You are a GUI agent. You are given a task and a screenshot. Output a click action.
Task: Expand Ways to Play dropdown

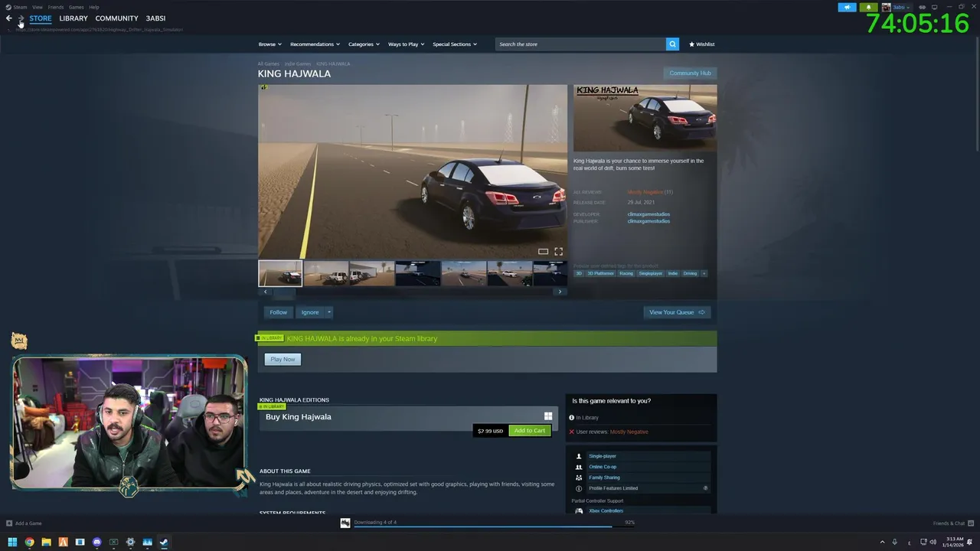click(406, 44)
